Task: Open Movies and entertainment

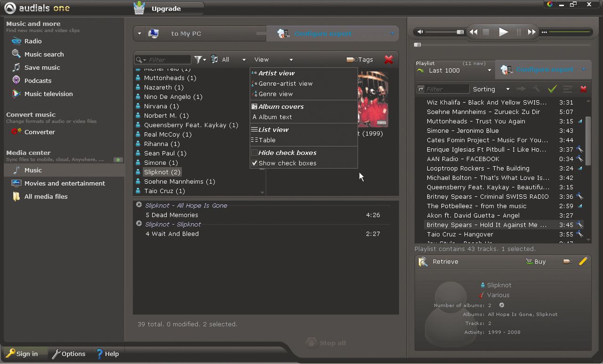Action: coord(65,183)
